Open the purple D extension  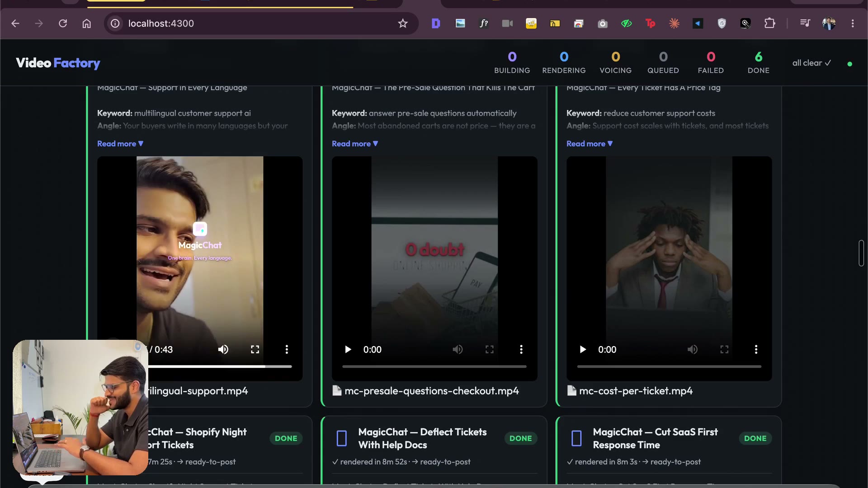[436, 23]
